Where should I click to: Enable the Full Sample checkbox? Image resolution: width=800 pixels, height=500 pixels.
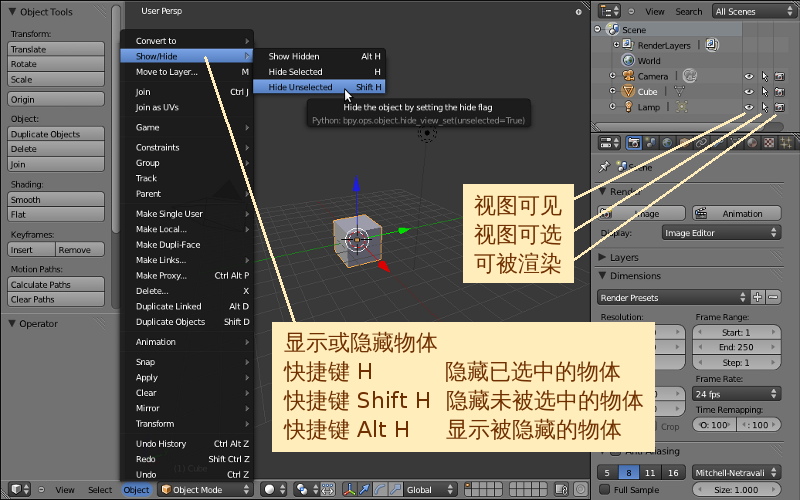(x=604, y=489)
